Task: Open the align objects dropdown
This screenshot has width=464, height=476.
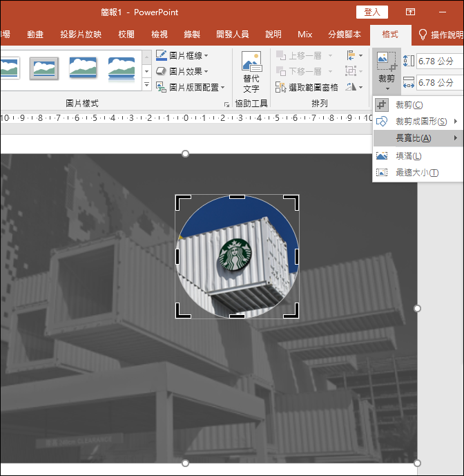Action: pyautogui.click(x=354, y=55)
